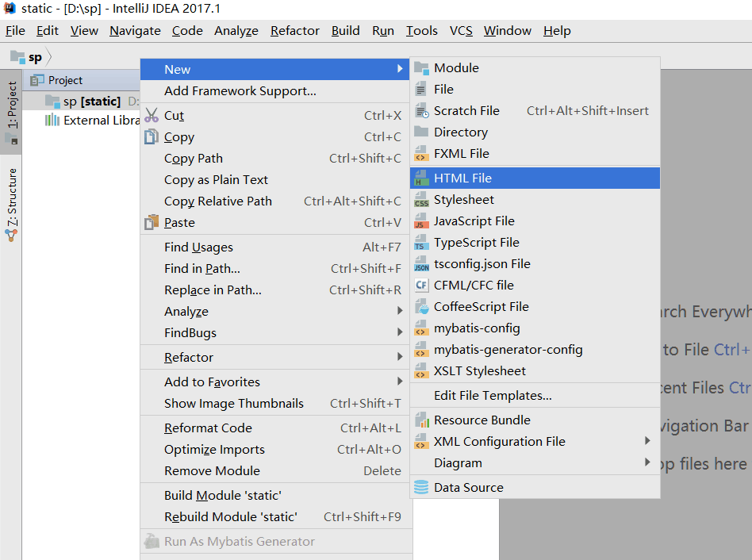The height and width of the screenshot is (560, 752).
Task: Click the JavaScript File JS icon
Action: [x=421, y=221]
